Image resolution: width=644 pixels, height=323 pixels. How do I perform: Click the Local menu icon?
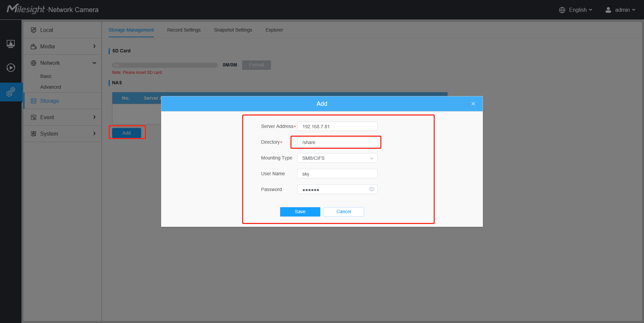[x=34, y=30]
